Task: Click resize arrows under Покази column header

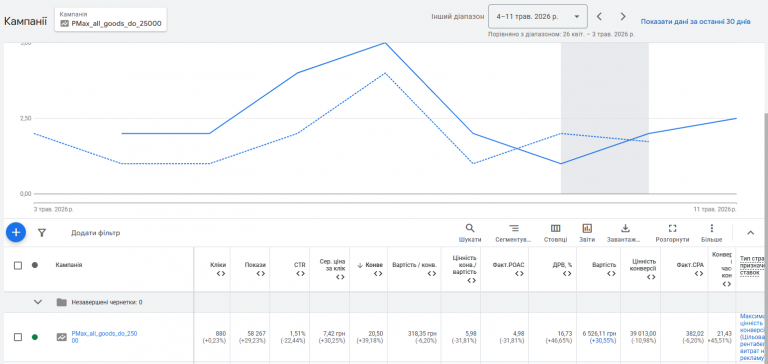Action: pos(261,273)
